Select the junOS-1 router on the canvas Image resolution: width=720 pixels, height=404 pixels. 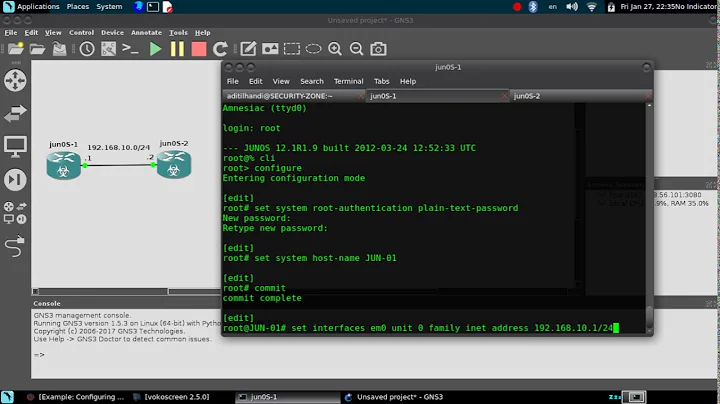(x=63, y=166)
